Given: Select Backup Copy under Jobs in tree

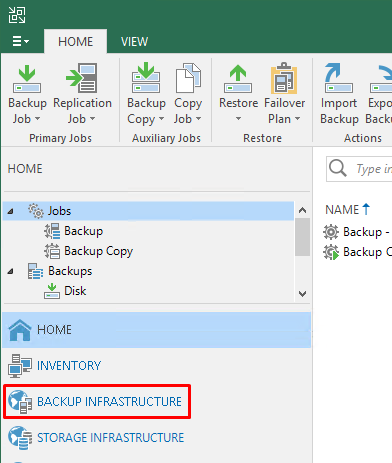Looking at the screenshot, I should 98,251.
